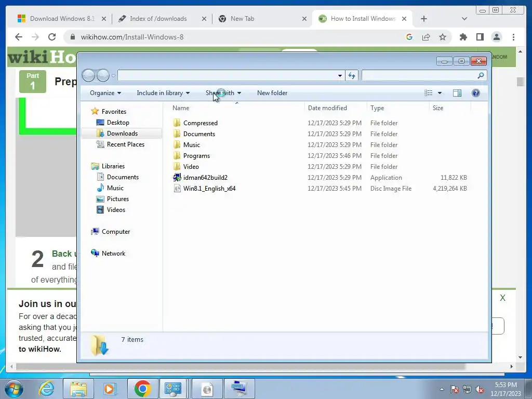Screen dimensions: 532x399
Task: Open Pictures library in navigation pane
Action: pos(118,199)
